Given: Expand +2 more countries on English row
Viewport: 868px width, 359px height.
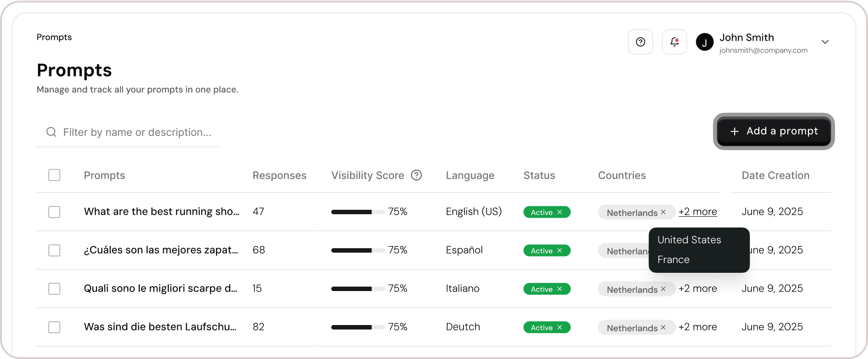Looking at the screenshot, I should 698,212.
